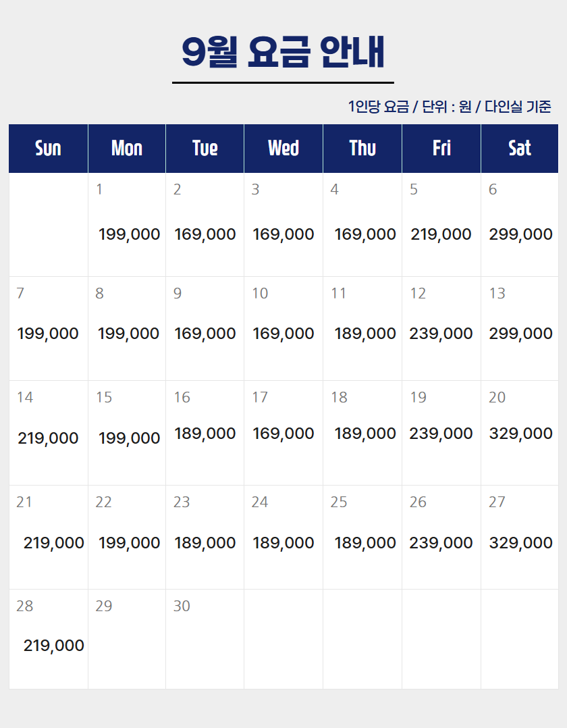This screenshot has height=728, width=567.
Task: Select the Mon column header
Action: (x=127, y=149)
